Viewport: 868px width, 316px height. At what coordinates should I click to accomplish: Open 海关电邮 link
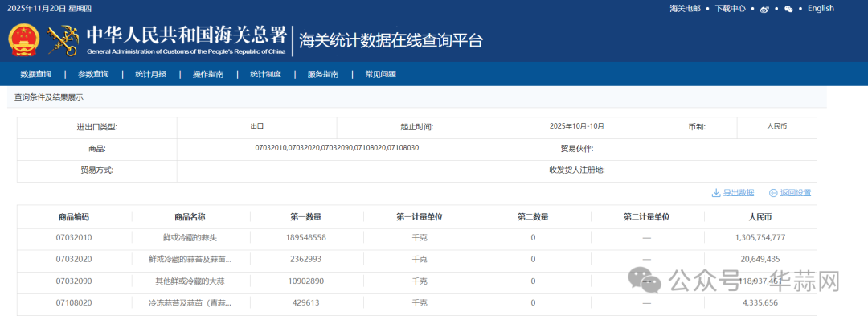685,8
